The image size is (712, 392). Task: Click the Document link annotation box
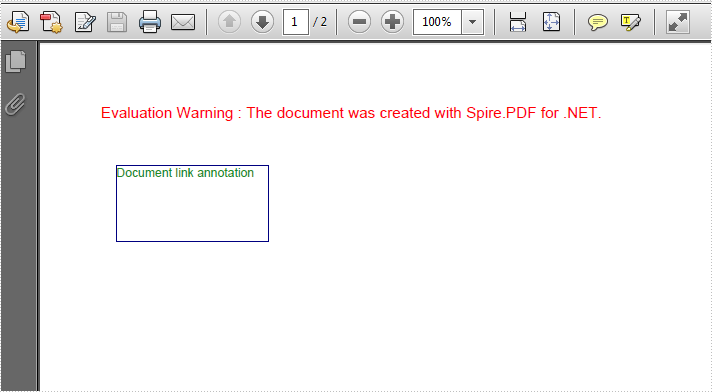[x=193, y=203]
